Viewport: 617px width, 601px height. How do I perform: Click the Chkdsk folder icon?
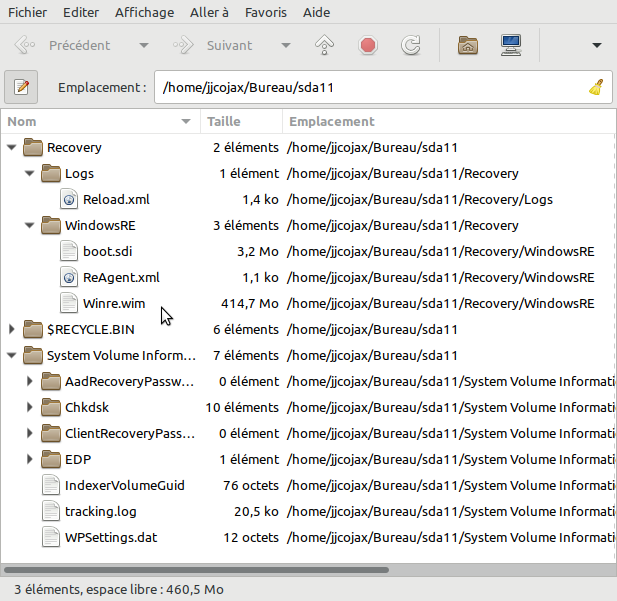click(51, 407)
